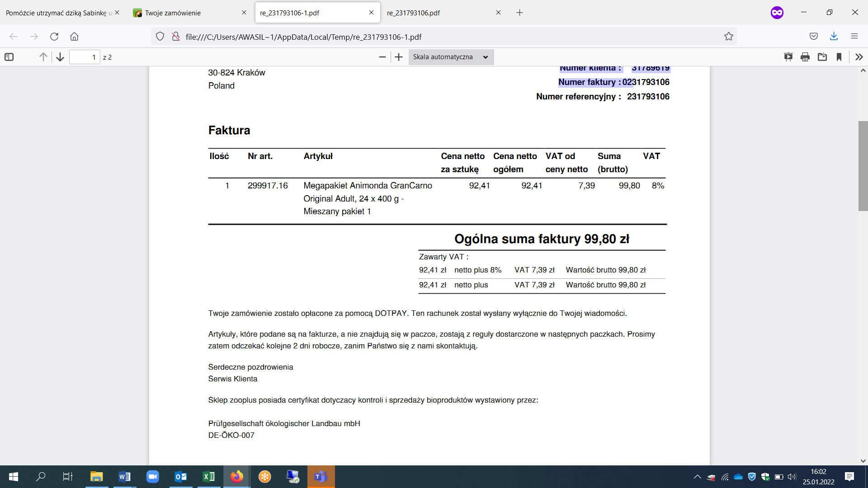The image size is (868, 488).
Task: Open Firefox downloads panel
Action: coord(834,37)
